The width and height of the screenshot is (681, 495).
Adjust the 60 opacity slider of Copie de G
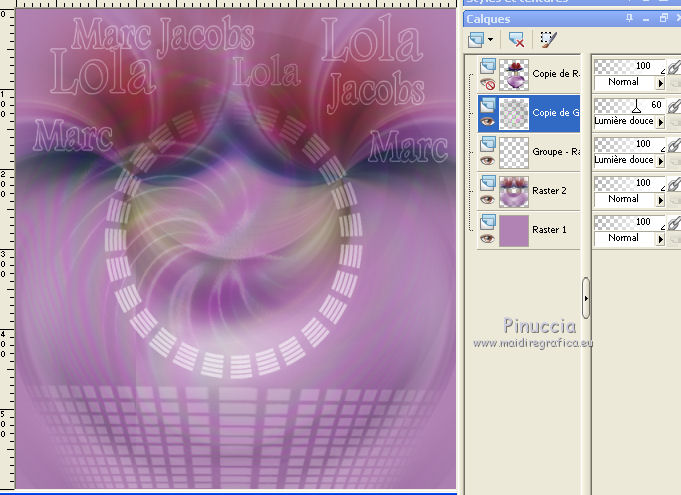(629, 106)
